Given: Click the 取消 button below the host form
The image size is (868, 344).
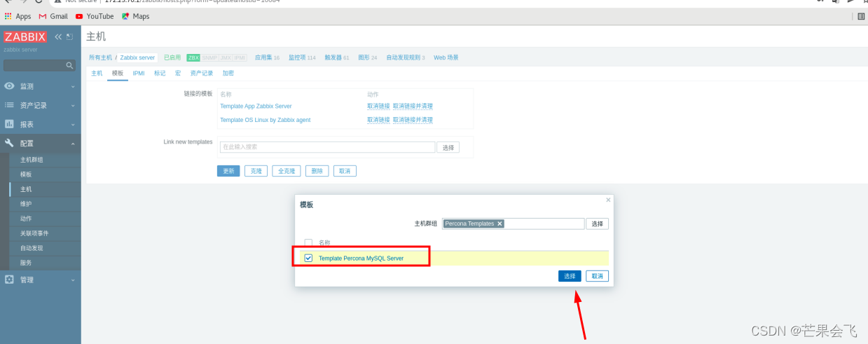Looking at the screenshot, I should [x=345, y=171].
